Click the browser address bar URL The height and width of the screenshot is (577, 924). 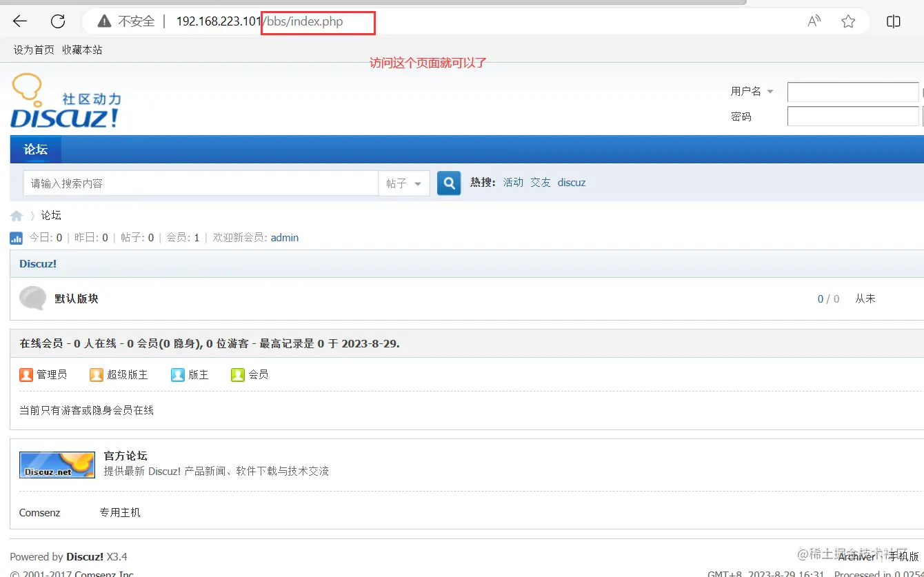(259, 21)
